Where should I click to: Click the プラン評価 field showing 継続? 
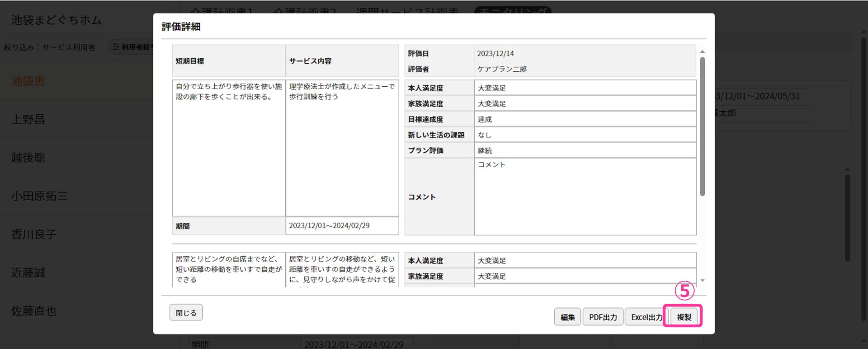click(585, 151)
